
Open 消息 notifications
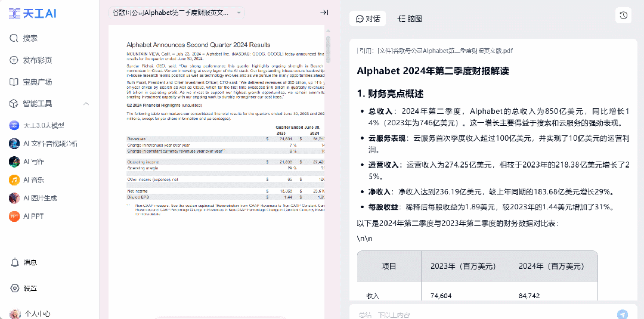pyautogui.click(x=30, y=262)
